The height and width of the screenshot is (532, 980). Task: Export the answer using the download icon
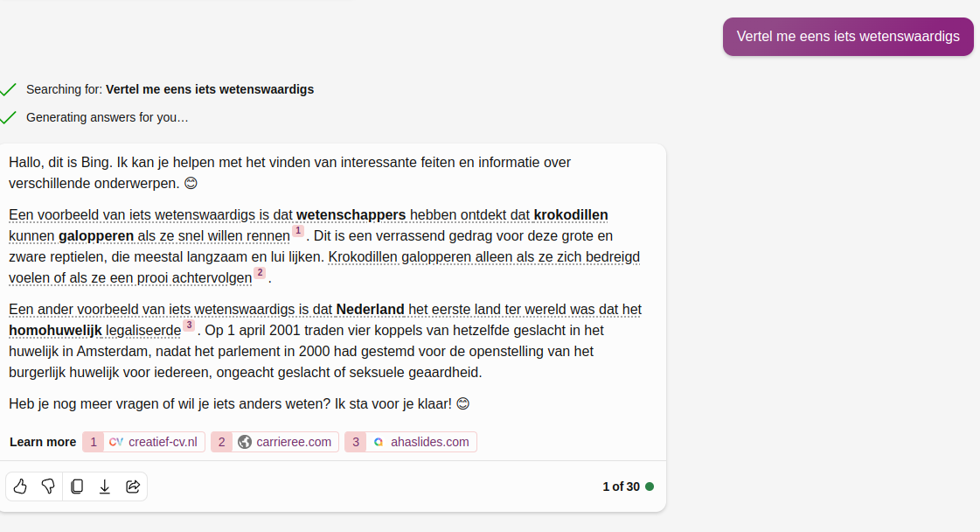click(x=105, y=486)
